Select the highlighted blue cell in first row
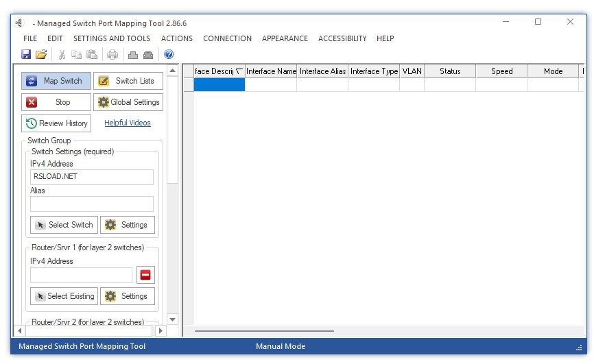 [x=219, y=85]
